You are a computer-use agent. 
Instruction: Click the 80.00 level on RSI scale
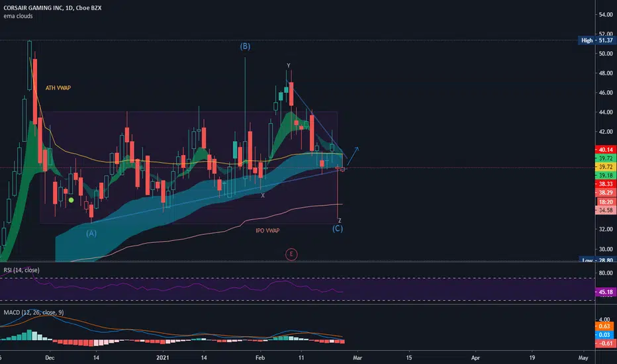[x=606, y=273]
